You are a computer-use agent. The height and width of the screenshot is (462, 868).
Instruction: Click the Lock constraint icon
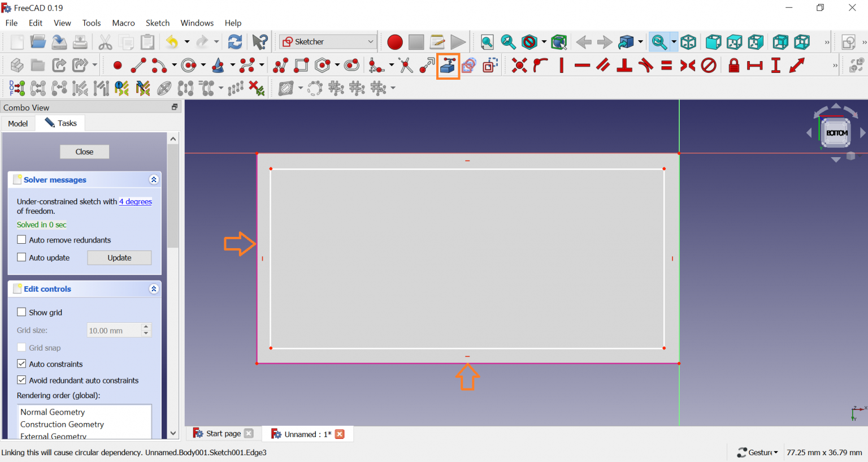pyautogui.click(x=734, y=66)
